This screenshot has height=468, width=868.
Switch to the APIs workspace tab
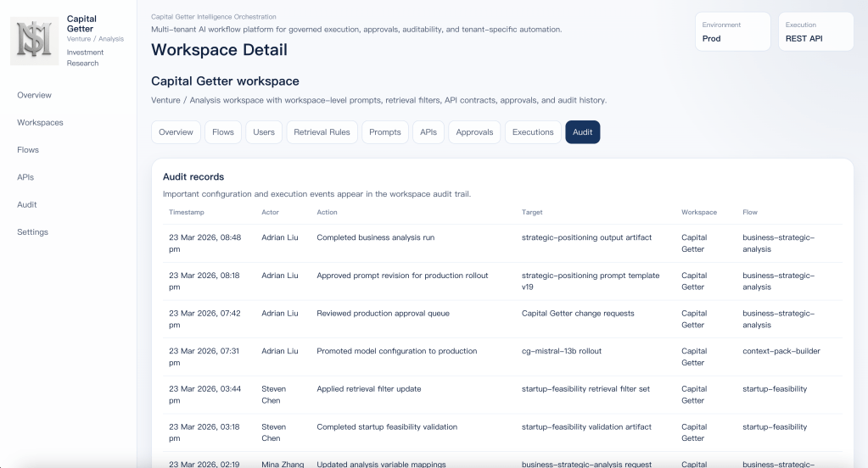coord(428,132)
